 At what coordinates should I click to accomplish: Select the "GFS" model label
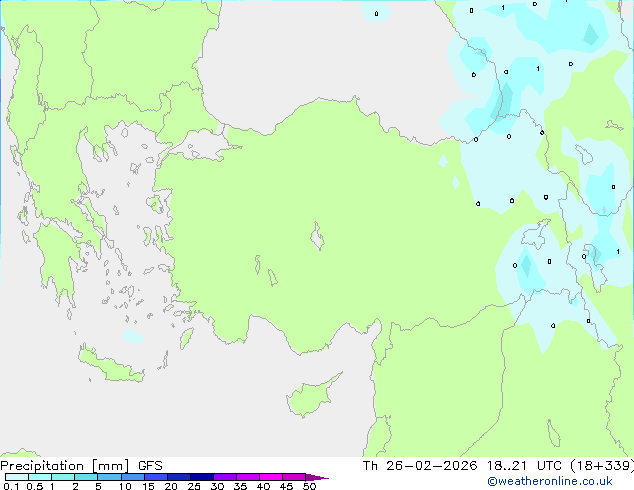(150, 466)
